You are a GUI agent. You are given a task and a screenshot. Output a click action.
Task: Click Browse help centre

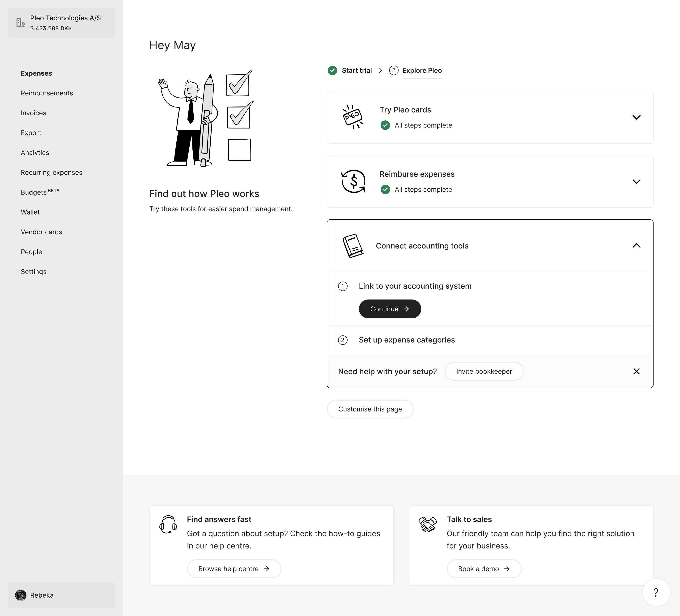234,569
